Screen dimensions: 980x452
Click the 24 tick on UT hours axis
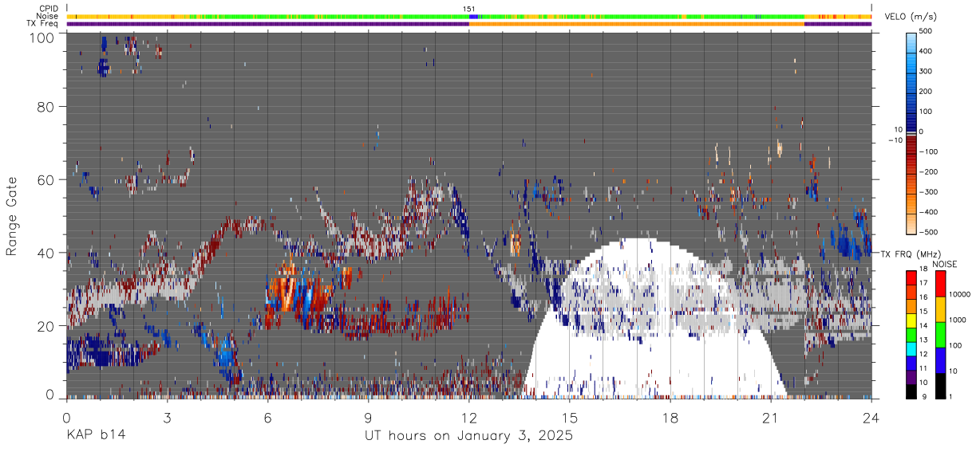[871, 418]
